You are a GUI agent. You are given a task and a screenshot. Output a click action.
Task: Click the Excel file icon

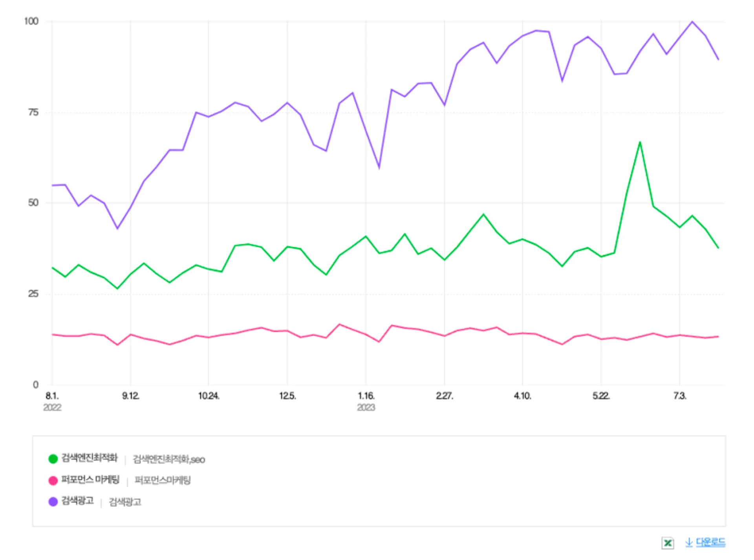(x=667, y=543)
